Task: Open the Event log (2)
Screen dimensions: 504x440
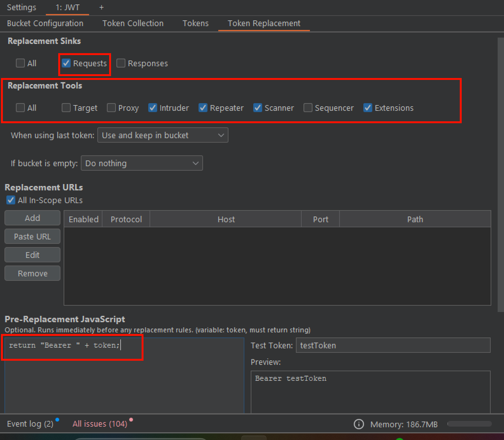Action: (x=30, y=424)
